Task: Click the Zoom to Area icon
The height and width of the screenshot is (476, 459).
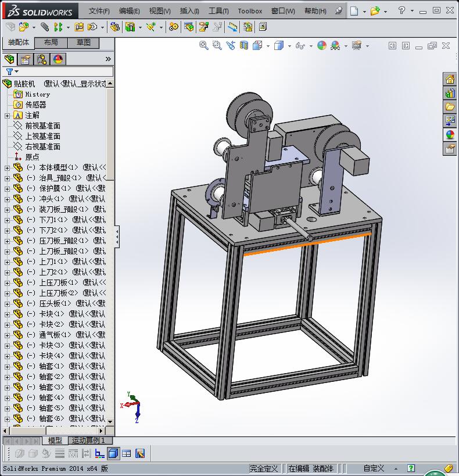Action: [x=217, y=45]
